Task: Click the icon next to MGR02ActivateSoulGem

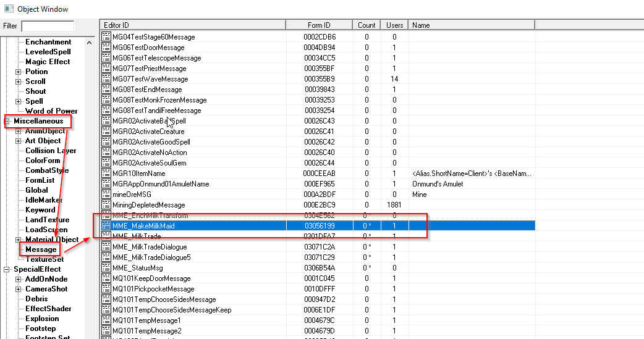Action: [x=106, y=162]
